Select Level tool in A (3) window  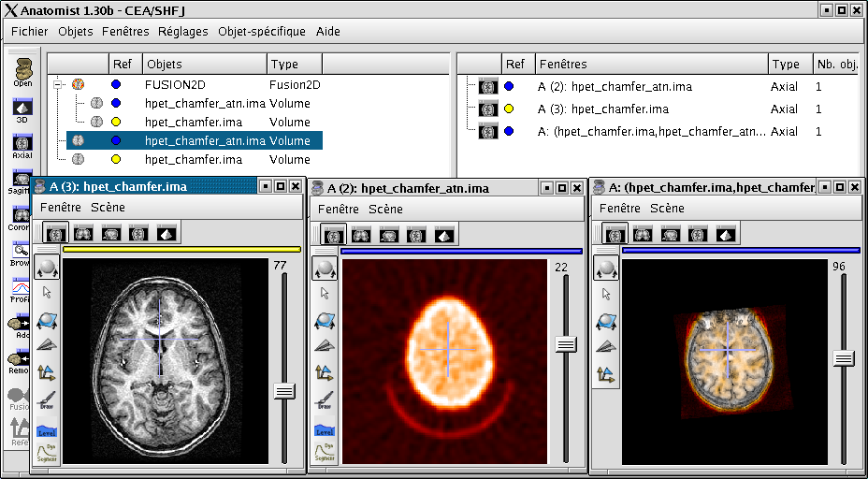[x=47, y=429]
